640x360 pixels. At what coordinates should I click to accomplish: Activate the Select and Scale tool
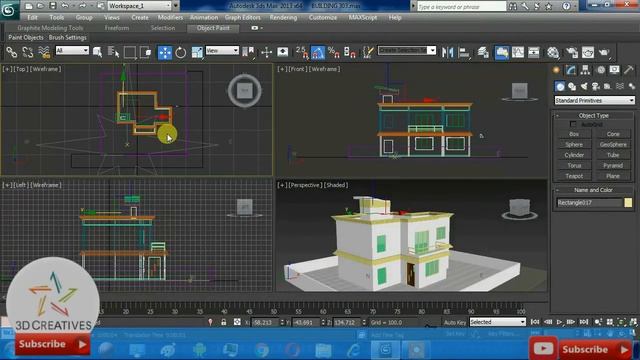pos(197,52)
